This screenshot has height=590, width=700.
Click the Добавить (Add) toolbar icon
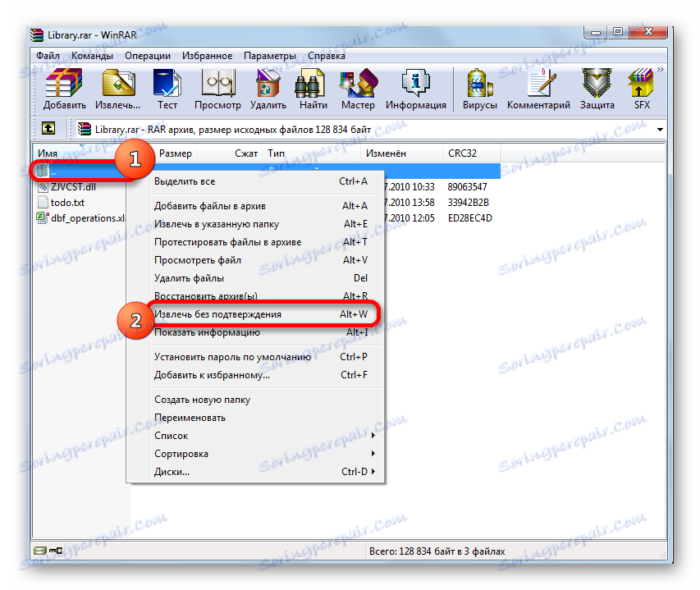64,89
